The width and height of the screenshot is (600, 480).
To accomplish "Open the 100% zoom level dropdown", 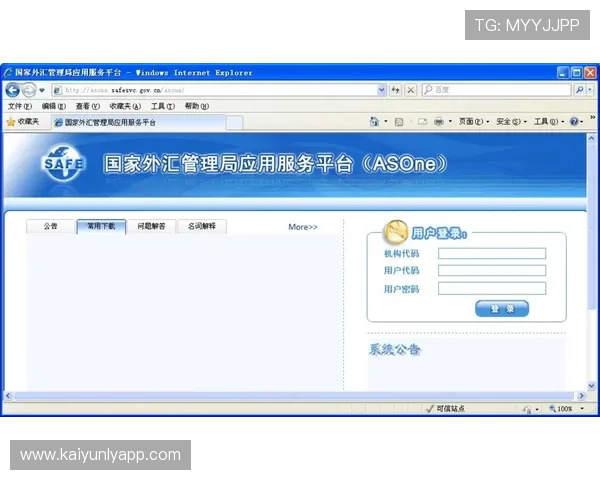I will (x=582, y=408).
